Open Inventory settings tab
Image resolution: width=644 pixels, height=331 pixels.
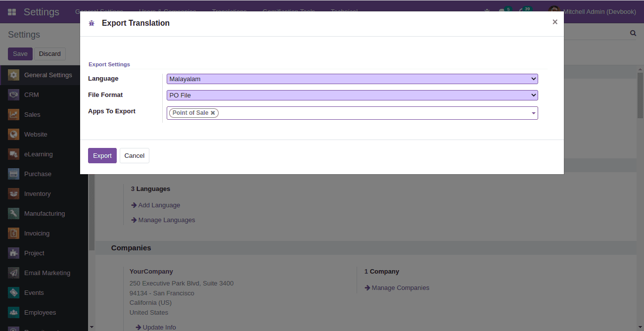coord(44,194)
